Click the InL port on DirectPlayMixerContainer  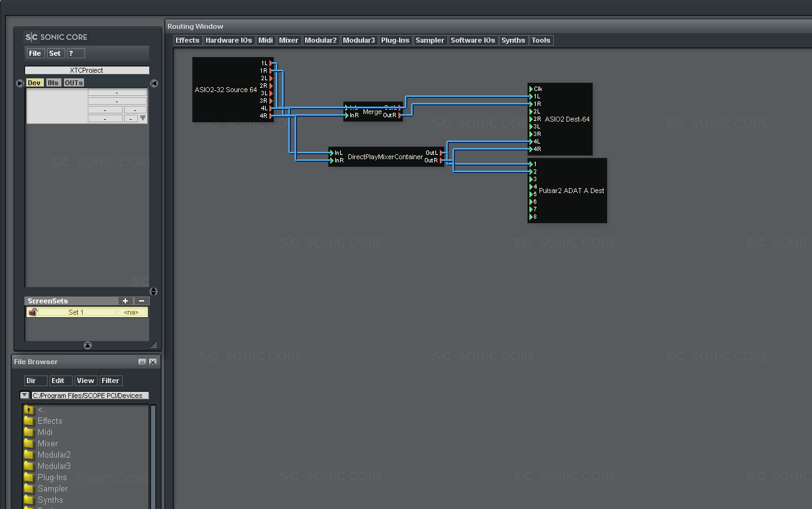pos(332,153)
